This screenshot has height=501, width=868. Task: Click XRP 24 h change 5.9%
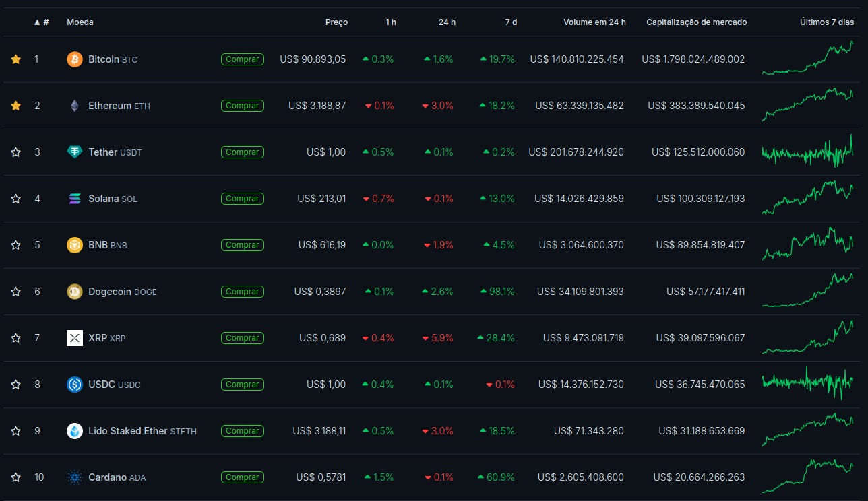(x=437, y=338)
